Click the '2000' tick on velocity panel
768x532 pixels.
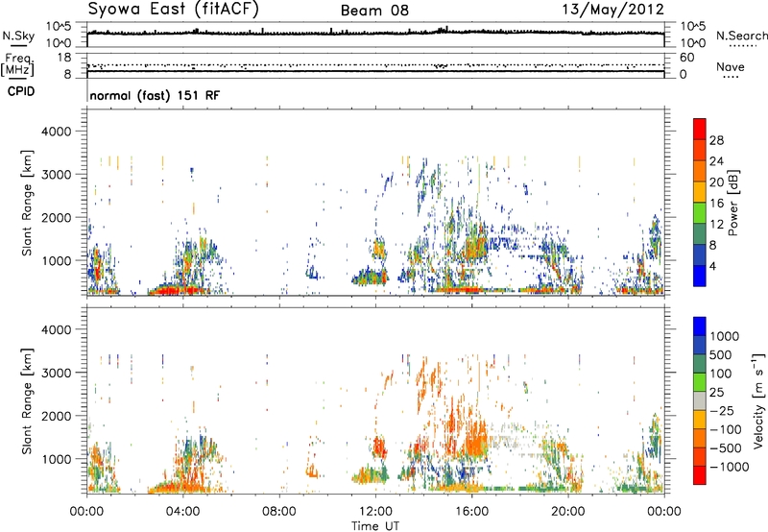56,416
